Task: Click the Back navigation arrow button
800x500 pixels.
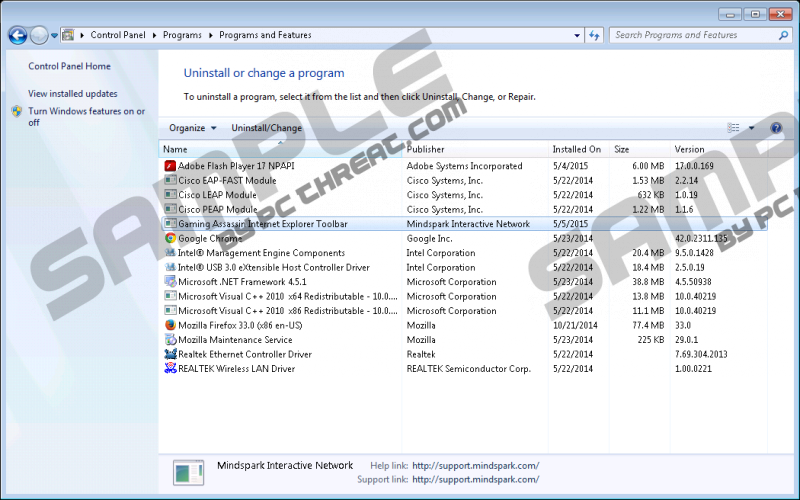Action: [x=18, y=35]
